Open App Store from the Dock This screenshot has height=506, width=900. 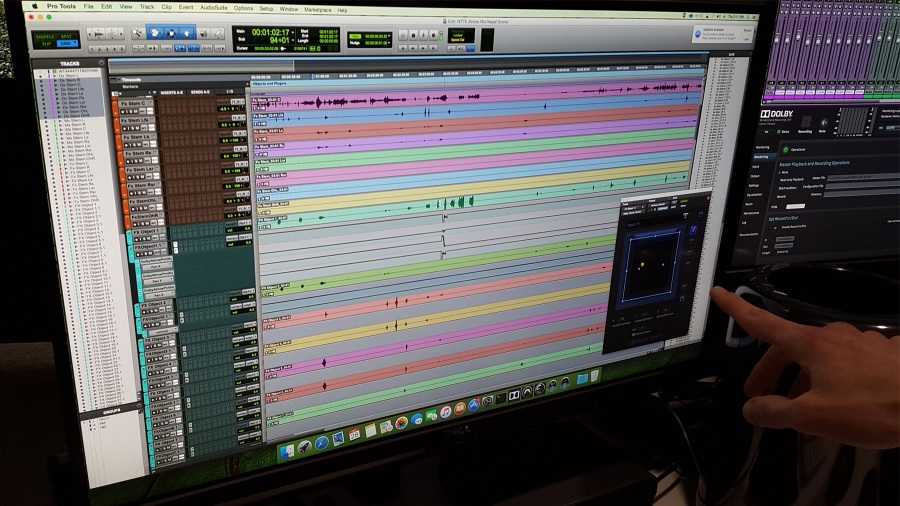click(x=474, y=406)
